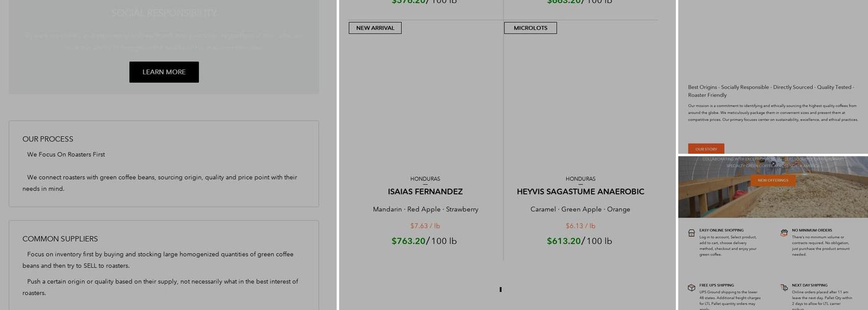Click the Easy Online Shopping store icon
The image size is (868, 310).
click(x=691, y=233)
